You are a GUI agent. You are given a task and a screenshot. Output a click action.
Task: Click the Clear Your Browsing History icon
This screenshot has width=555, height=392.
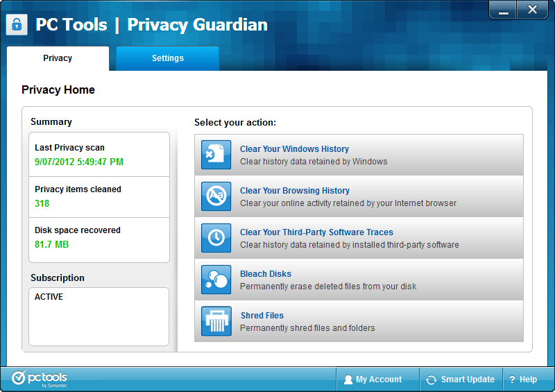[x=216, y=196]
